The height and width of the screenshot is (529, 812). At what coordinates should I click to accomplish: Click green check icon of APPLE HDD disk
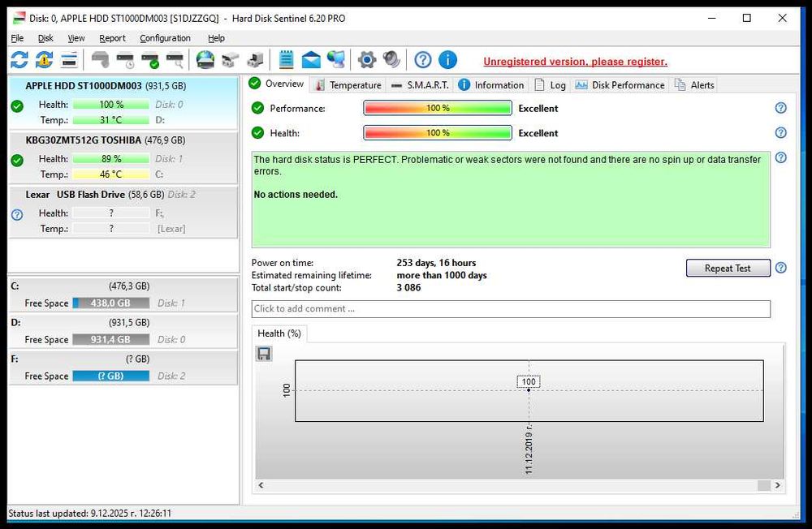click(x=17, y=106)
